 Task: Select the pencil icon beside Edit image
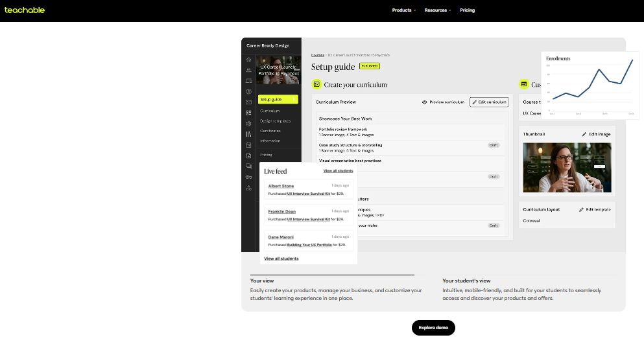pos(584,134)
